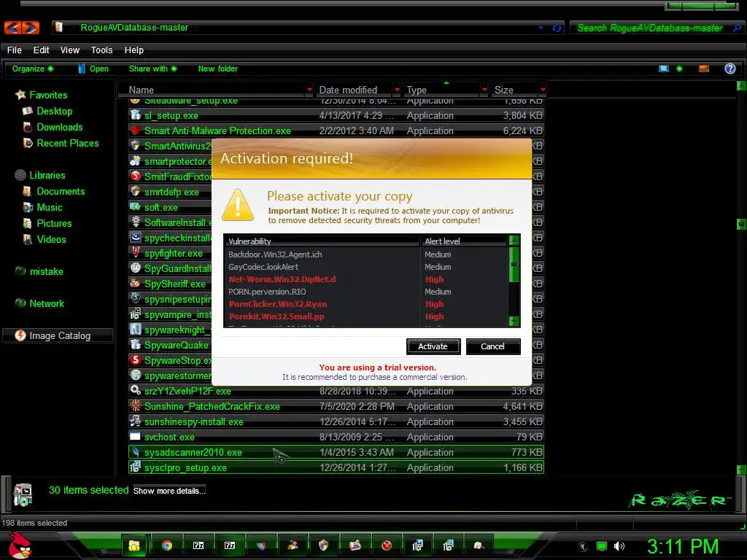Select the svchost.exe file

coord(336,437)
